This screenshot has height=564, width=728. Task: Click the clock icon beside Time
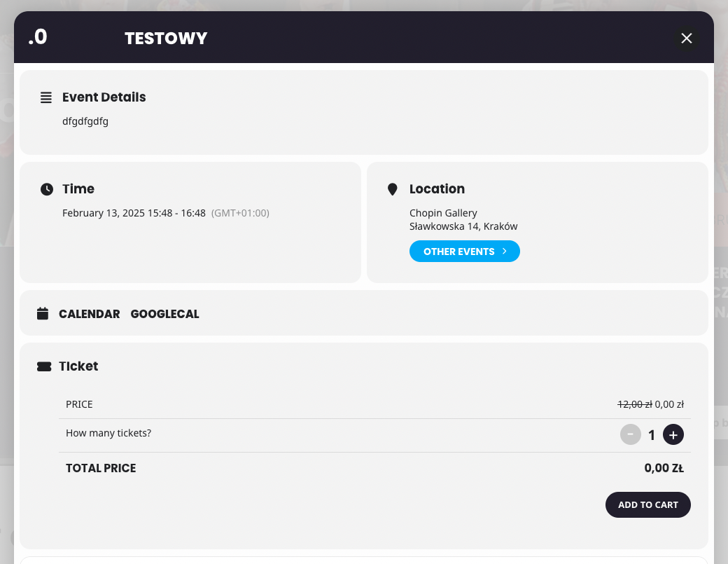click(x=47, y=189)
